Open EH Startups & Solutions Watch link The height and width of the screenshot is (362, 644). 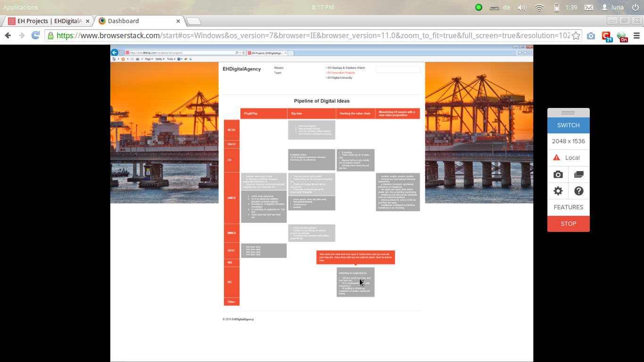(x=346, y=68)
